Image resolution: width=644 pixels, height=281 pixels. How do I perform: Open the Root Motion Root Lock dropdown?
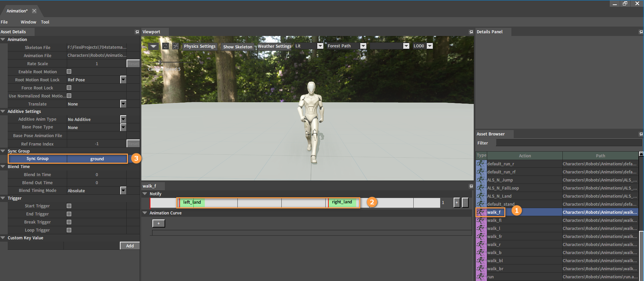point(123,80)
